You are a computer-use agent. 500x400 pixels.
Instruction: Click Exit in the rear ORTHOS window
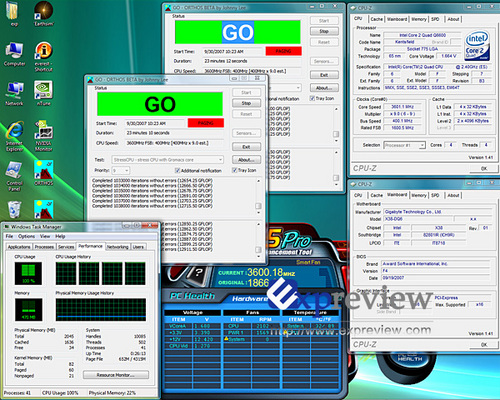(x=324, y=75)
